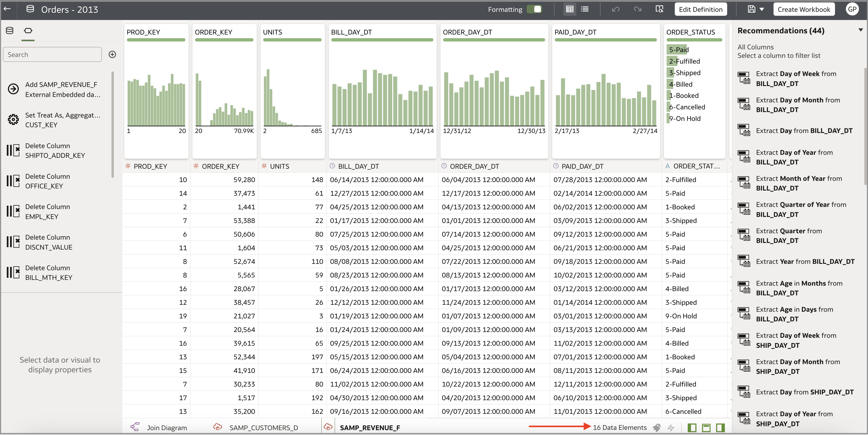The image size is (868, 435).
Task: Open the save menu disk icon
Action: pyautogui.click(x=752, y=9)
